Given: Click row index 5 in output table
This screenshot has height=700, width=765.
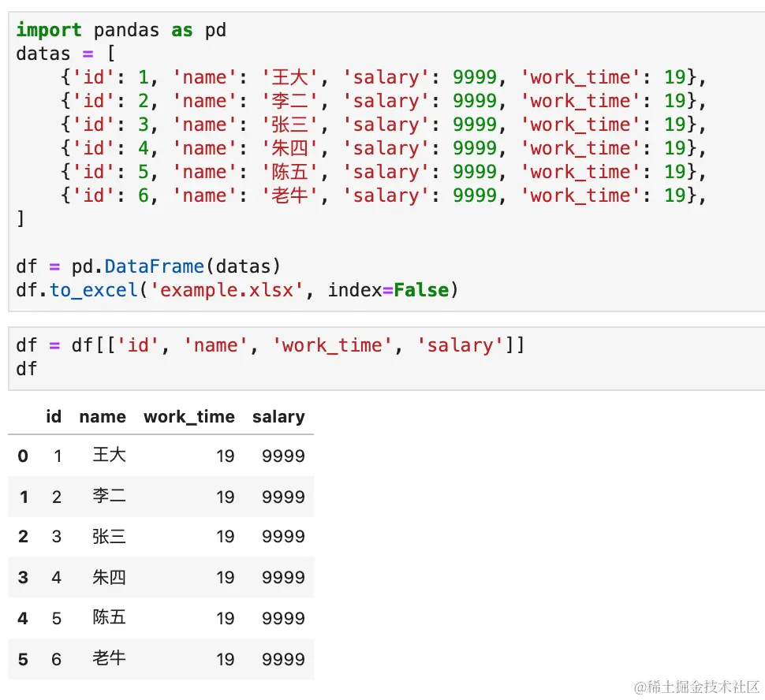Looking at the screenshot, I should click(x=23, y=660).
